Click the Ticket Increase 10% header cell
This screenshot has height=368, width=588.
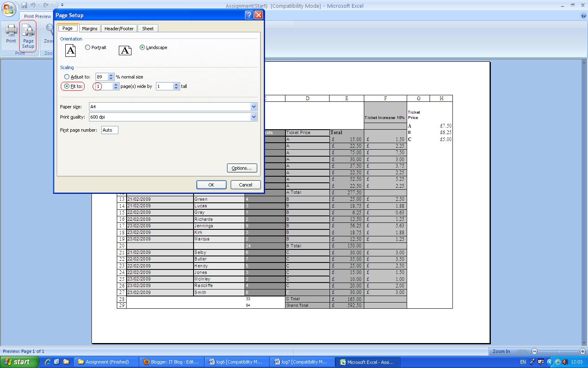coord(385,112)
